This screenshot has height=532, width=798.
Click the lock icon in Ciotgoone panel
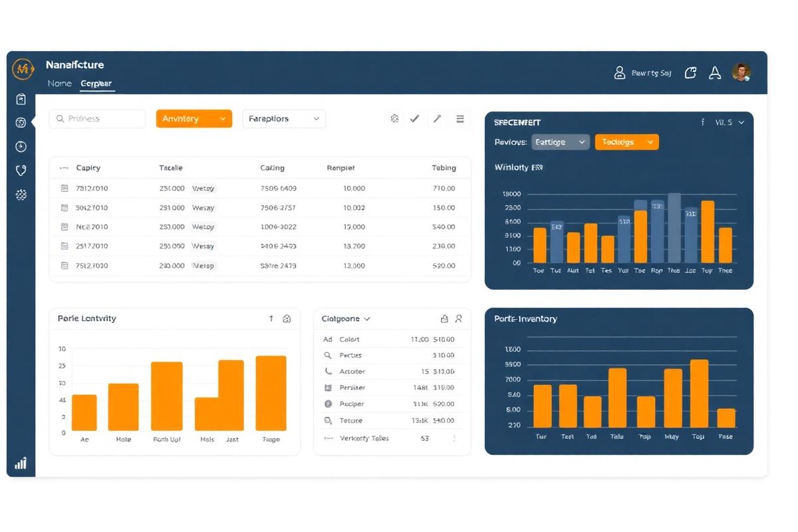pyautogui.click(x=444, y=319)
